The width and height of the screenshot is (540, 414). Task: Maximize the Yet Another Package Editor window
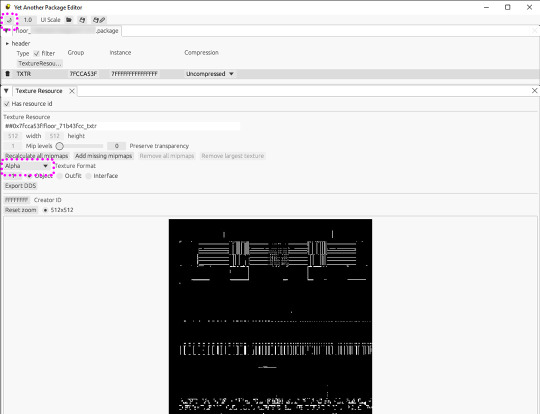coord(507,7)
